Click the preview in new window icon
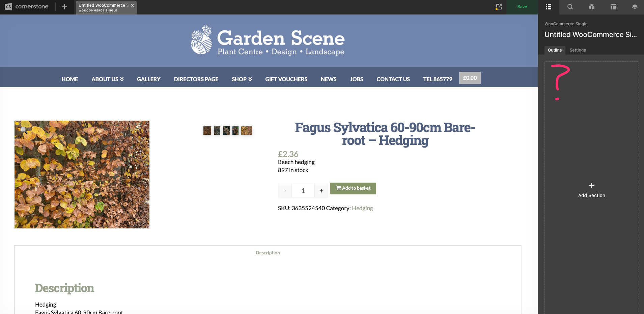644x314 pixels. coord(499,7)
